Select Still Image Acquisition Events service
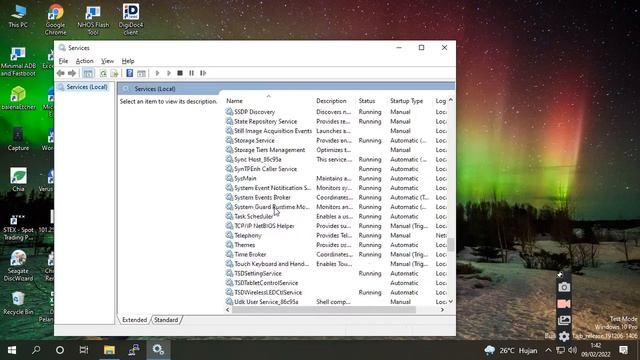The image size is (640, 360). 336,131
